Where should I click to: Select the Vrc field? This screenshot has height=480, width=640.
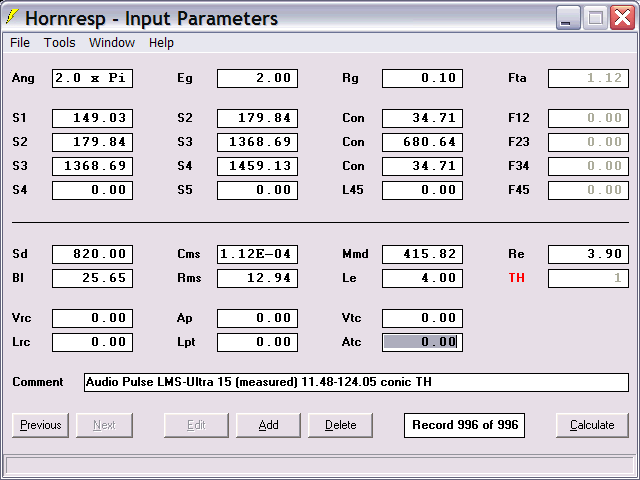click(92, 318)
